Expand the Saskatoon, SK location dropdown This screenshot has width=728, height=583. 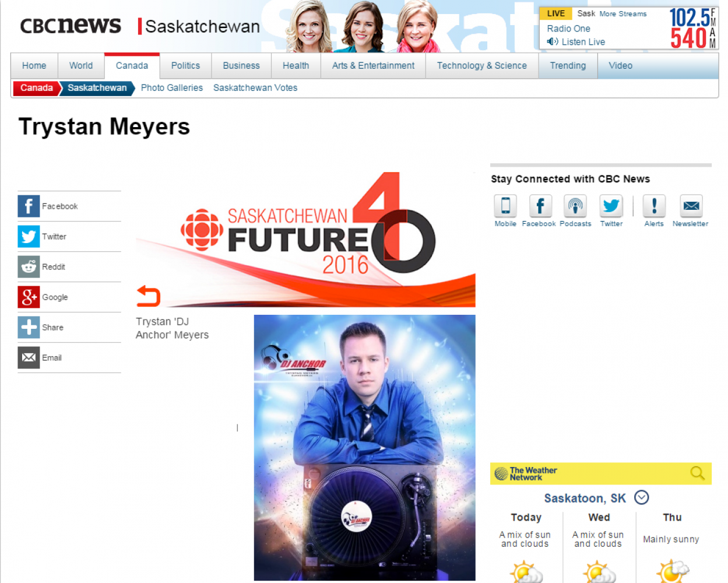(641, 497)
